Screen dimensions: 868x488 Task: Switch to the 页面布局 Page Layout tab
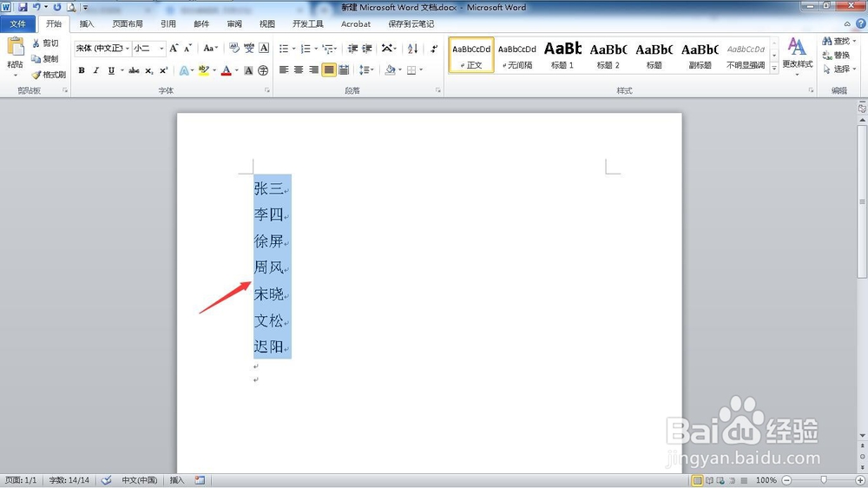click(128, 23)
